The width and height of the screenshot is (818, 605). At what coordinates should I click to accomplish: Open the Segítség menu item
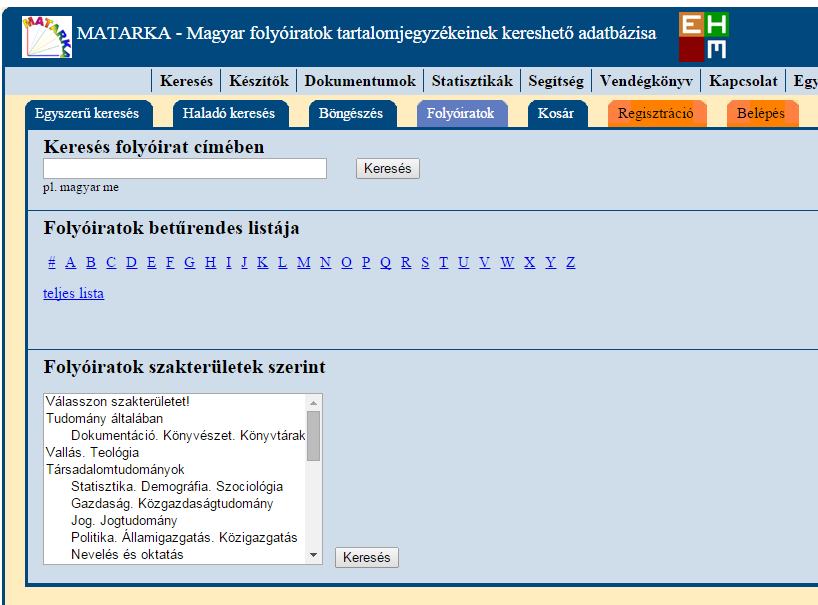point(556,81)
